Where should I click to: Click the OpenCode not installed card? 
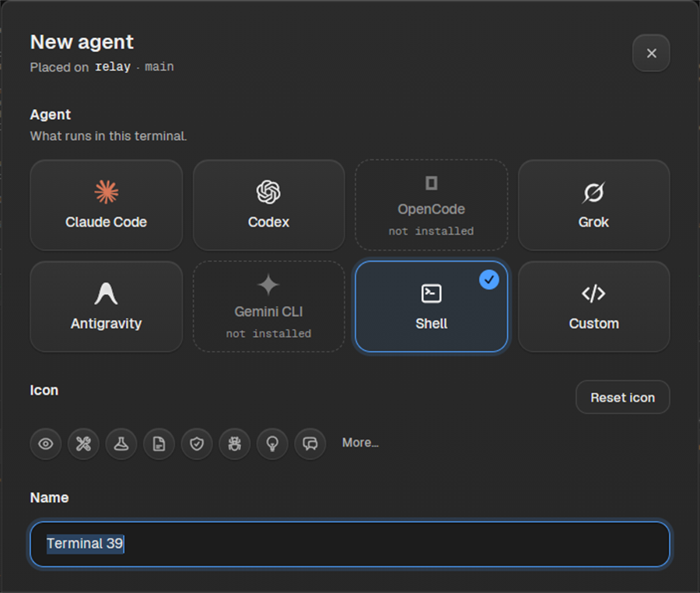tap(431, 205)
